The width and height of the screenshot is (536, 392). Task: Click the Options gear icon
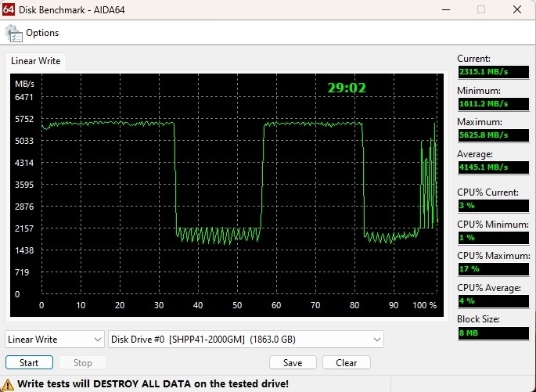pyautogui.click(x=13, y=33)
